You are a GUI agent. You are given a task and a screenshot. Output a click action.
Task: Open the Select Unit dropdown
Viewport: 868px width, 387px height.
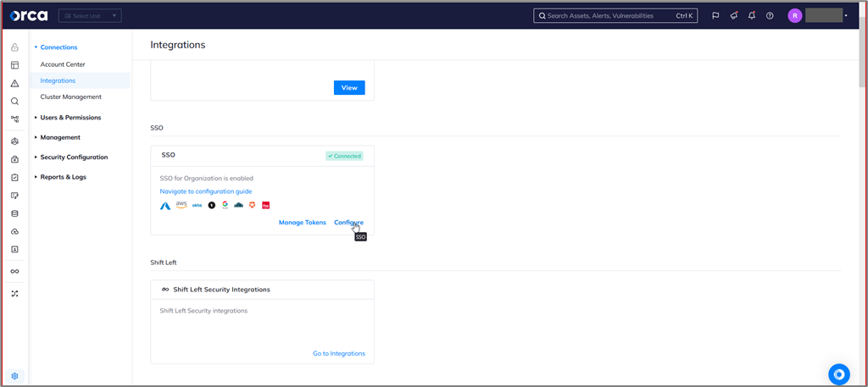point(90,15)
